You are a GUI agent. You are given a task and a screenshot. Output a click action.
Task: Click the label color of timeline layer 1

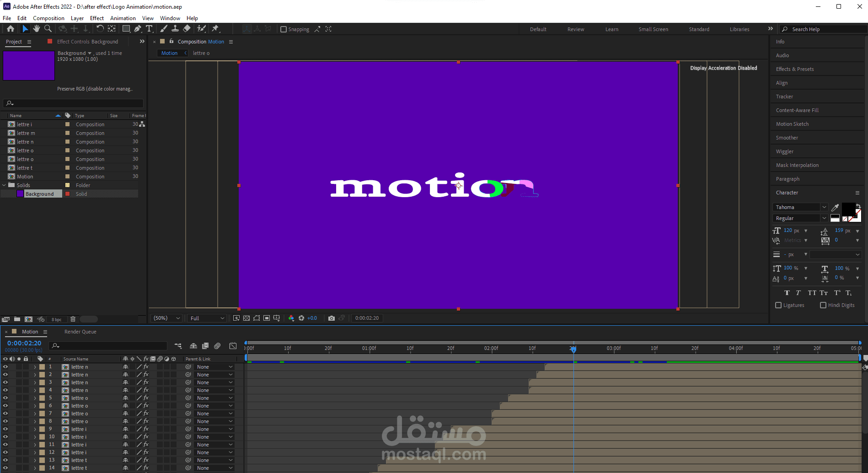[42, 367]
